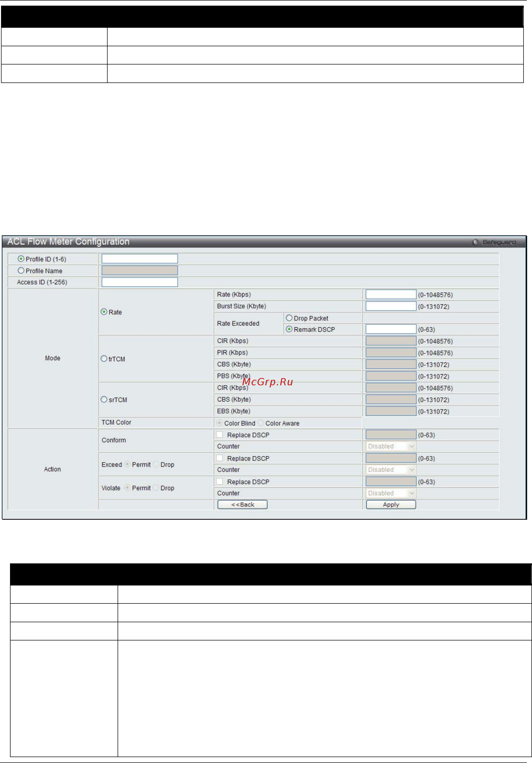Focus the Profile Name input field
This screenshot has width=532, height=763.
[139, 271]
